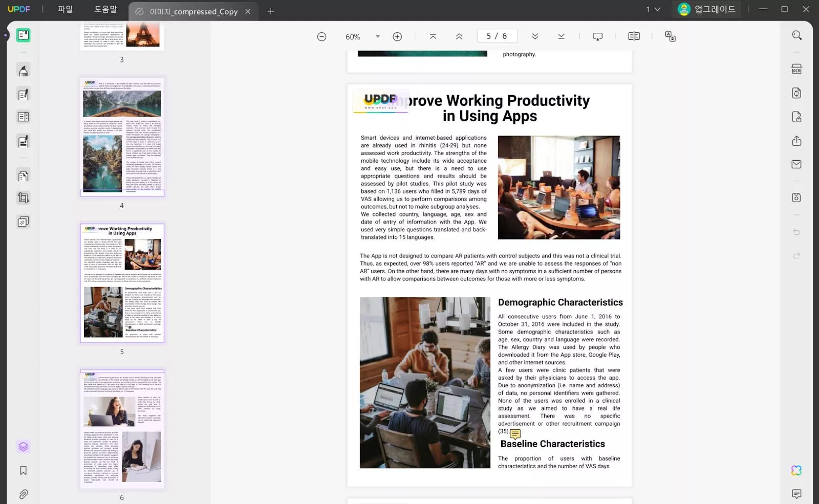Viewport: 819px width, 504px height.
Task: Open the 도움말 menu
Action: coord(105,10)
